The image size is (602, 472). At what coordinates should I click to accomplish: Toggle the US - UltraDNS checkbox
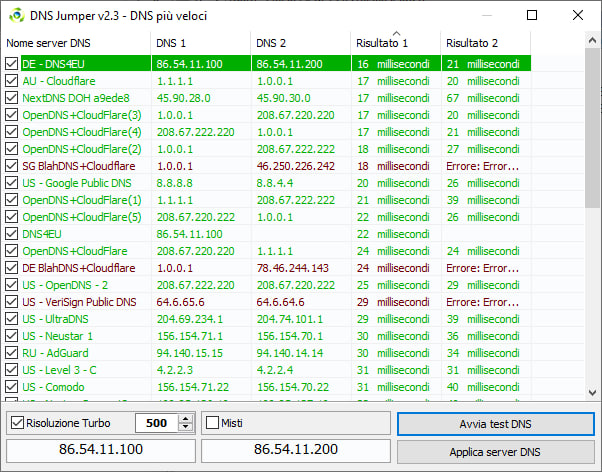pyautogui.click(x=12, y=319)
